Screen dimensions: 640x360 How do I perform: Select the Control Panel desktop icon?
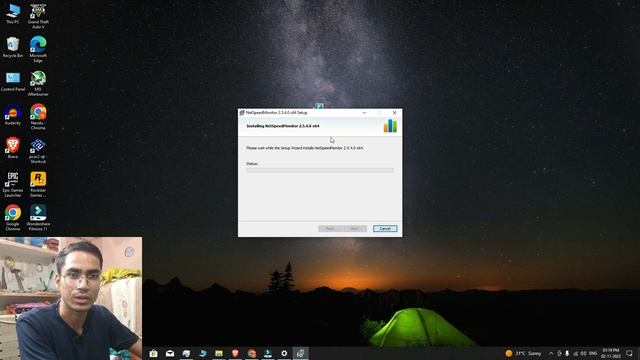click(x=13, y=81)
